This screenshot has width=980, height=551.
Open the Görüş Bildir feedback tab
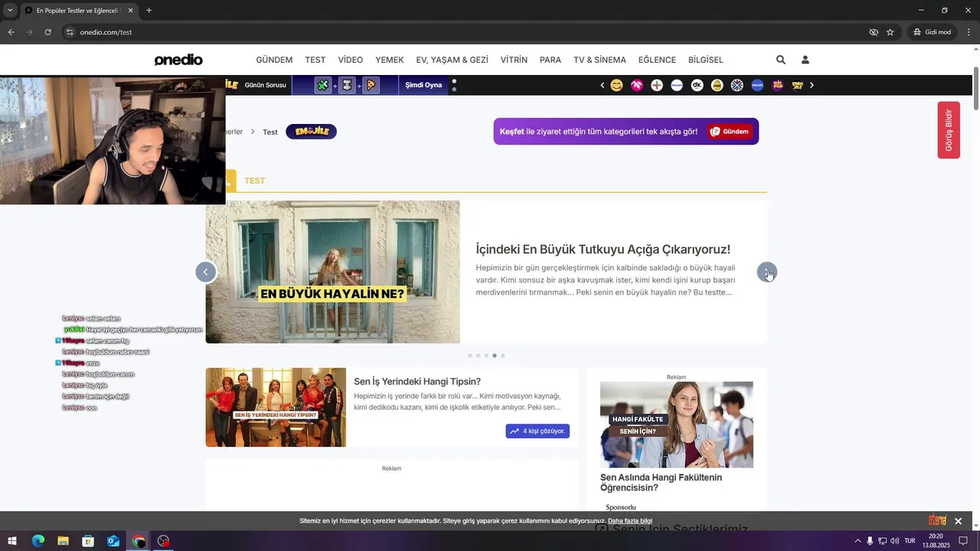point(949,130)
